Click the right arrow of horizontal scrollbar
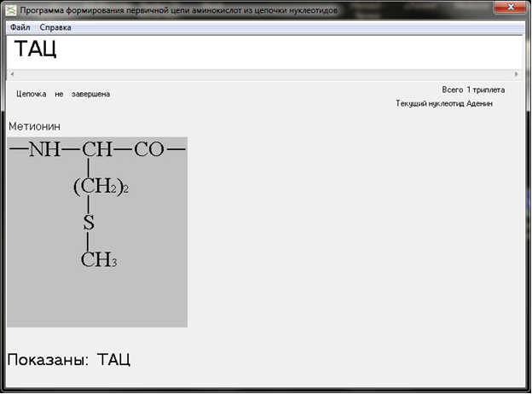Image resolution: width=532 pixels, height=394 pixels. tap(517, 74)
